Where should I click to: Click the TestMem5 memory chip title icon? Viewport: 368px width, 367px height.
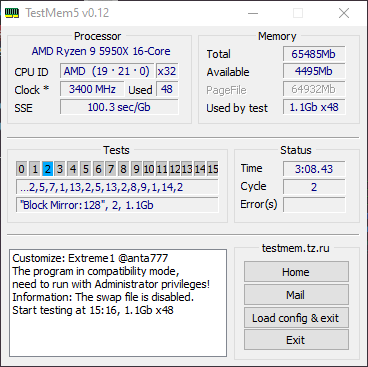12,13
